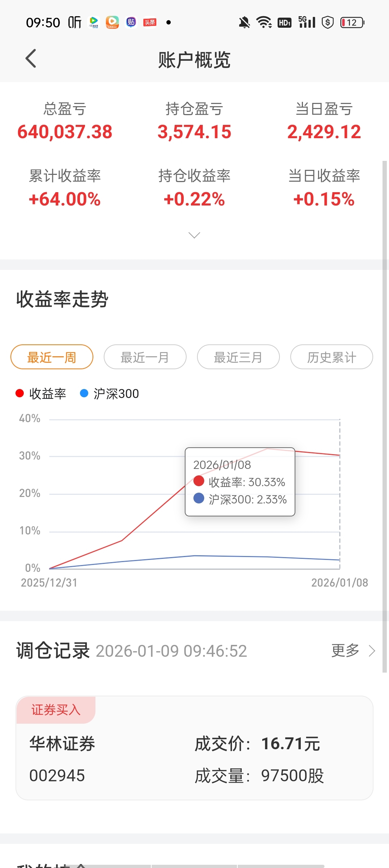The width and height of the screenshot is (389, 868).
Task: Tap the HD call status icon
Action: pos(285,23)
